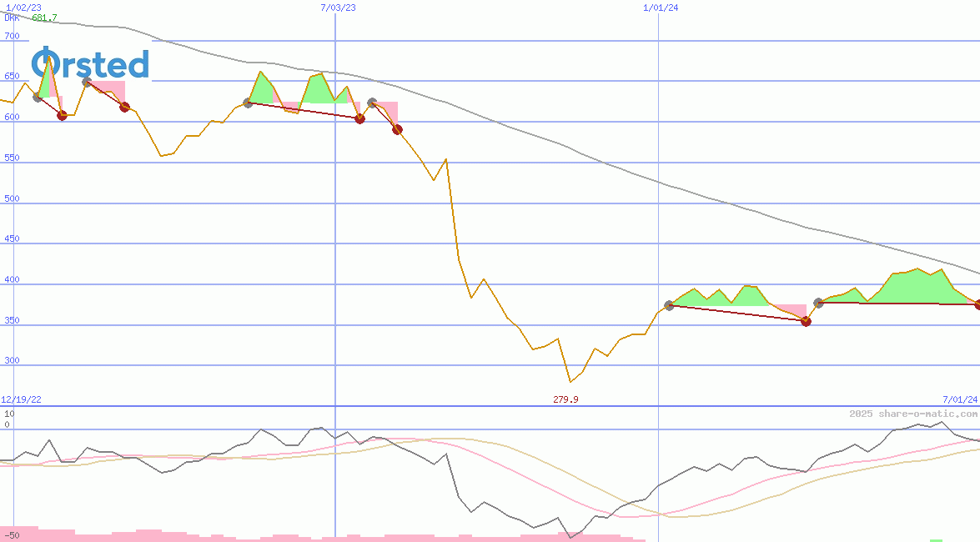Click the 700 price axis label
This screenshot has width=980, height=542.
tap(12, 37)
